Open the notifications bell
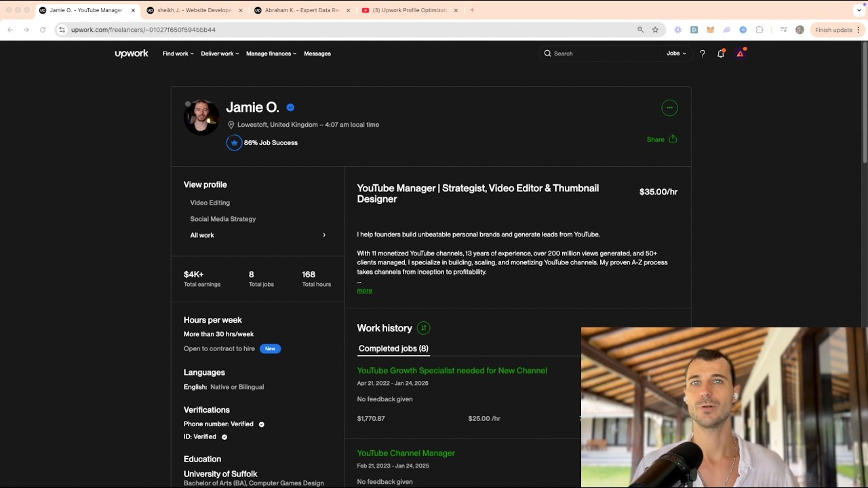The height and width of the screenshot is (488, 868). point(721,54)
